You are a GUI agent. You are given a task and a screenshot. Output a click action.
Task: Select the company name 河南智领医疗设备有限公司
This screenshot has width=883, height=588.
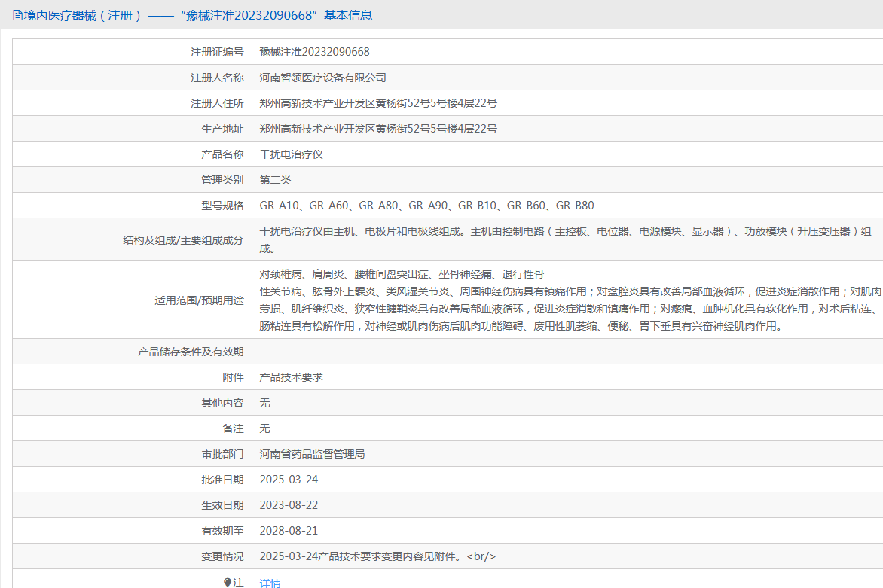(x=322, y=78)
